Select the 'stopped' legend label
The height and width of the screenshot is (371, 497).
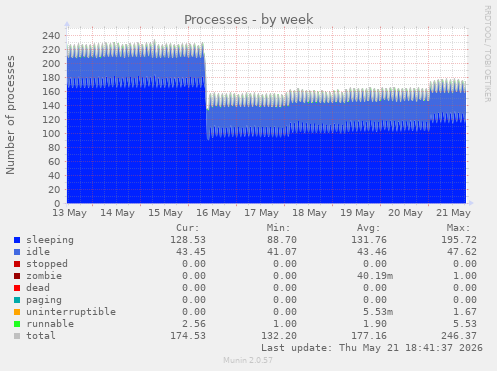47,264
